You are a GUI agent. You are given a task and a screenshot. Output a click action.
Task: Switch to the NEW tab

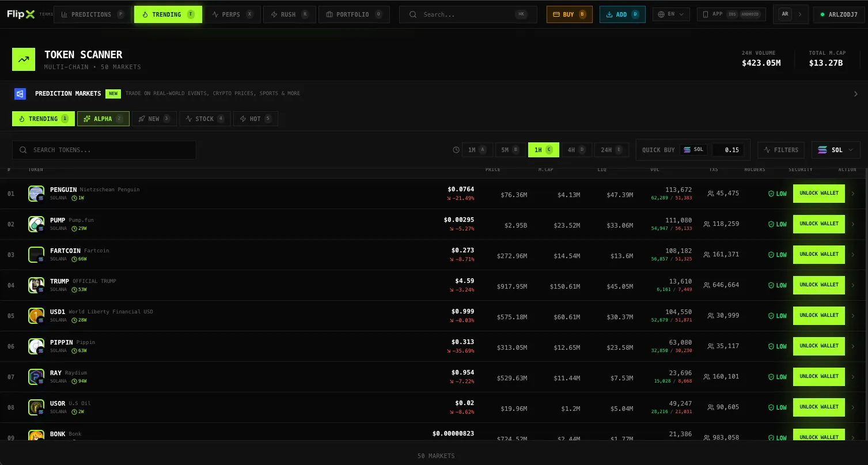click(x=154, y=118)
